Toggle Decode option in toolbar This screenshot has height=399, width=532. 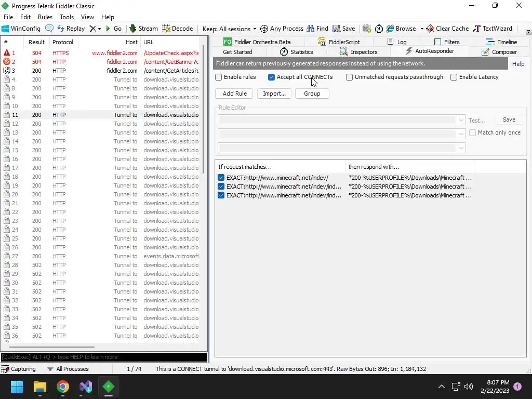click(178, 29)
